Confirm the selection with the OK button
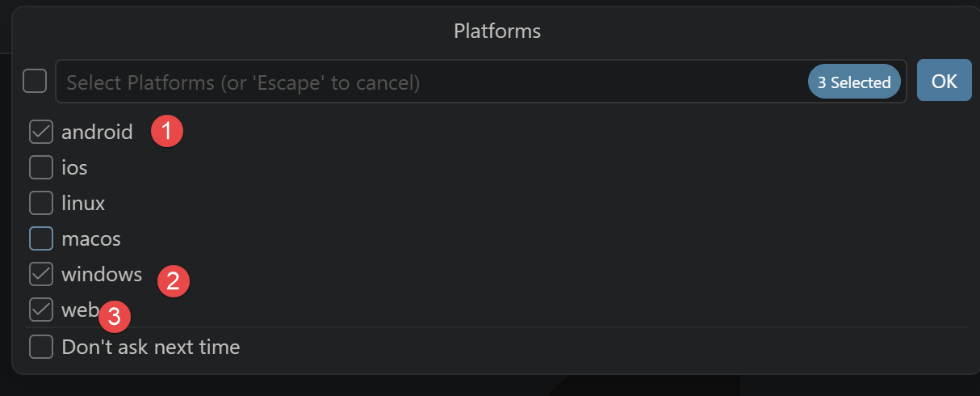Image resolution: width=980 pixels, height=396 pixels. 944,81
